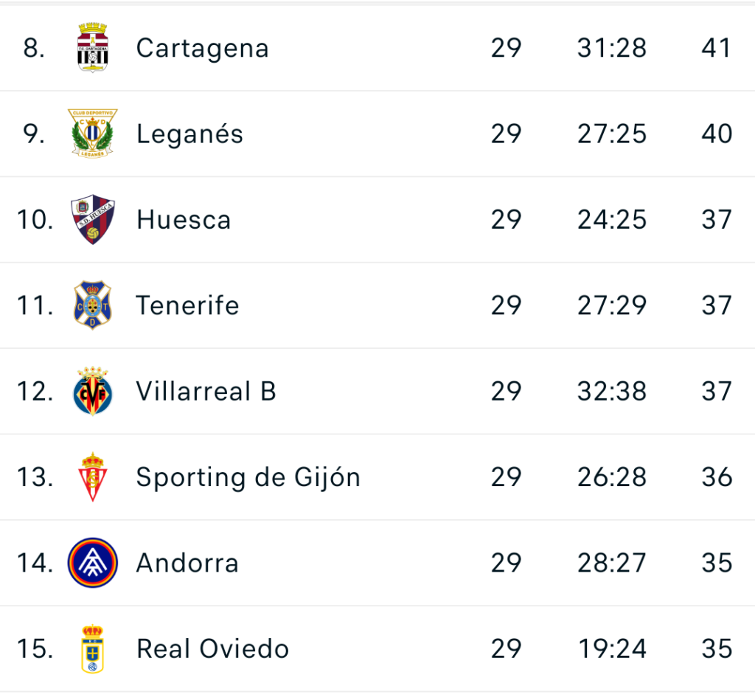Click Villarreal B's 32:38 goal record
Image resolution: width=755 pixels, height=700 pixels.
coord(611,391)
